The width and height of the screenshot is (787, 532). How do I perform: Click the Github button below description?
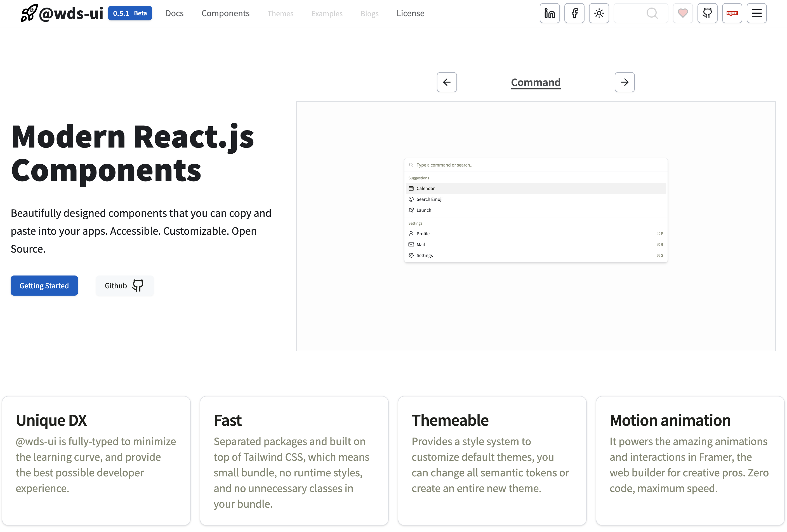coord(125,286)
